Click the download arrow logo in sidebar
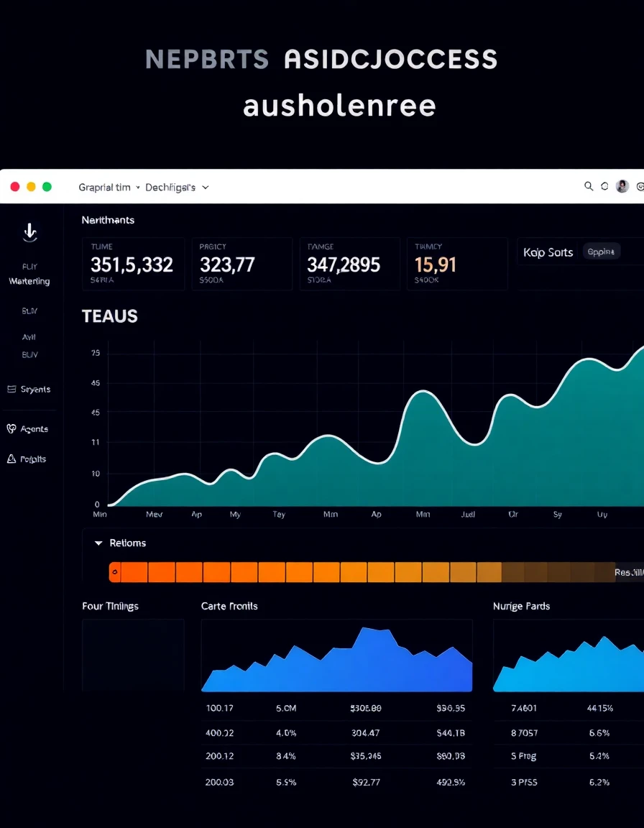Image resolution: width=644 pixels, height=828 pixels. click(x=30, y=232)
